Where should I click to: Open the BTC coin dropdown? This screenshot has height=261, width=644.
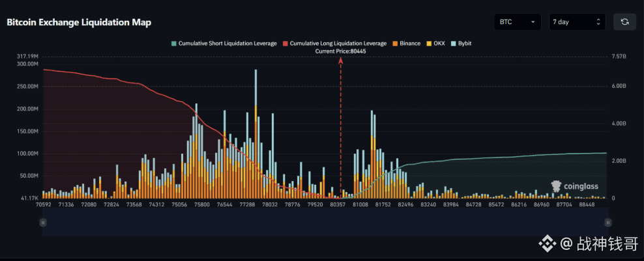pos(518,21)
